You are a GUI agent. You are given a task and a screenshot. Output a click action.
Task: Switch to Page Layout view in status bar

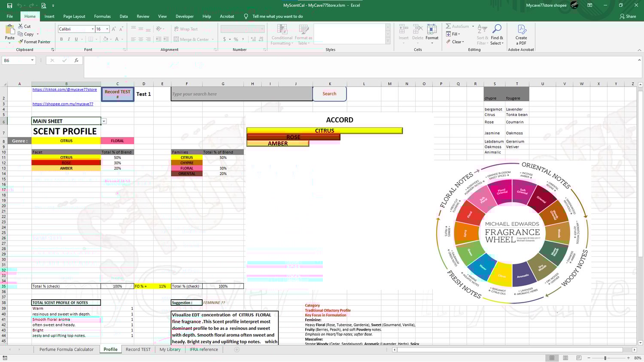565,358
